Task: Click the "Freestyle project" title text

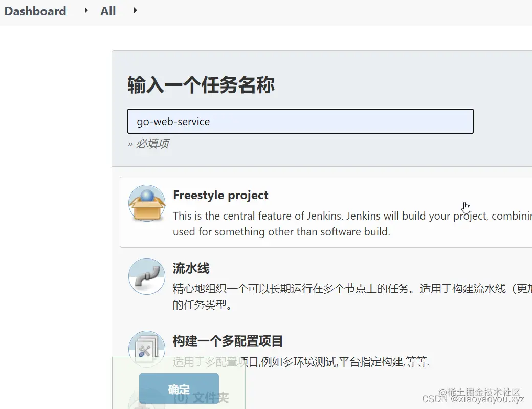Action: 220,195
